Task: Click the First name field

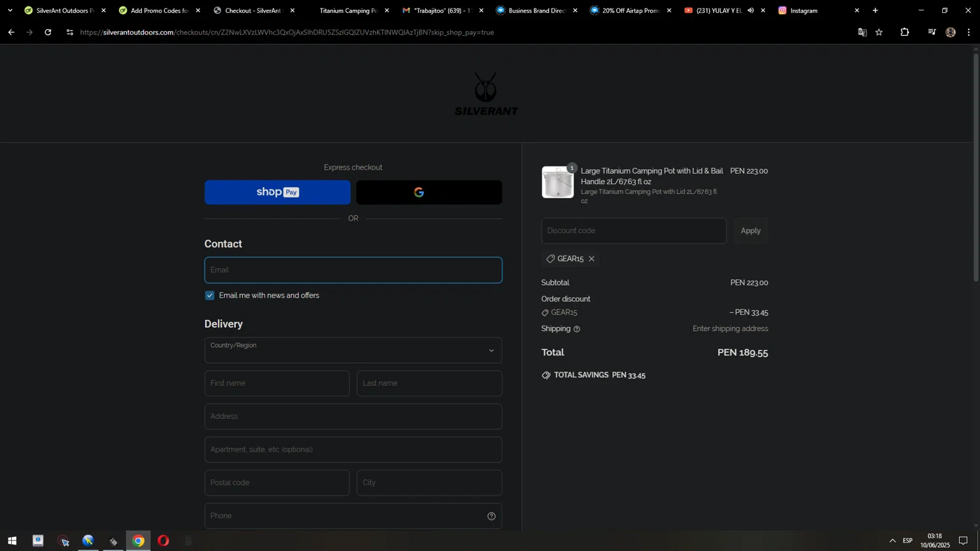Action: 277,383
